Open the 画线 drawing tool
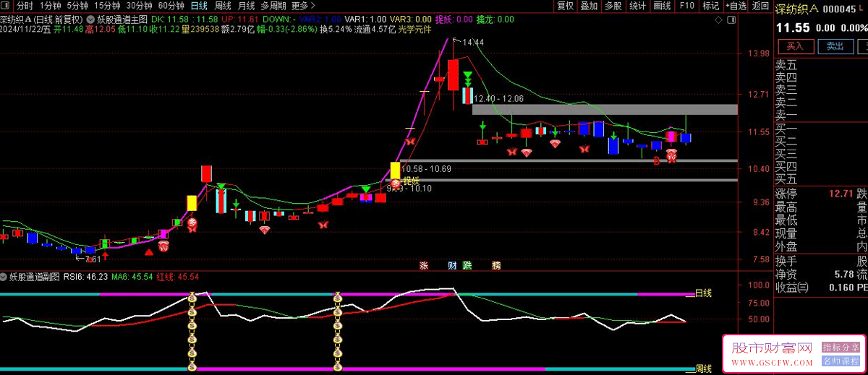The image size is (868, 375). [x=662, y=6]
